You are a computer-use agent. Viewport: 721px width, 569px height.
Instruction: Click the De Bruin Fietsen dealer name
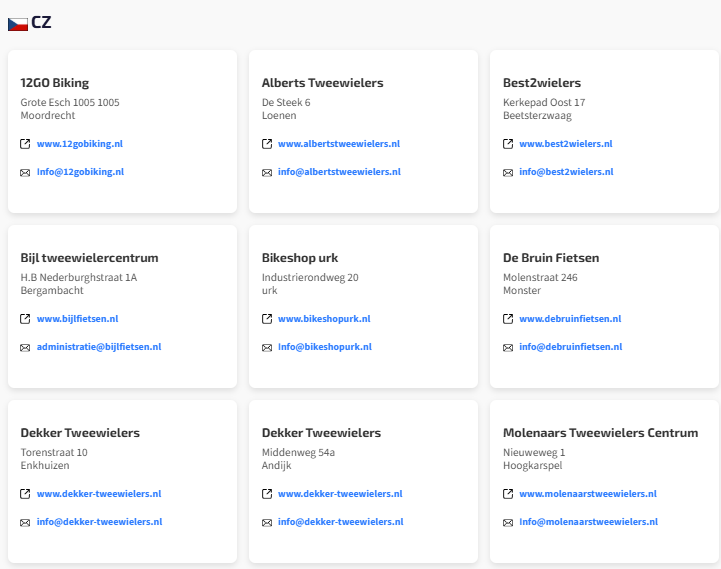tap(551, 258)
